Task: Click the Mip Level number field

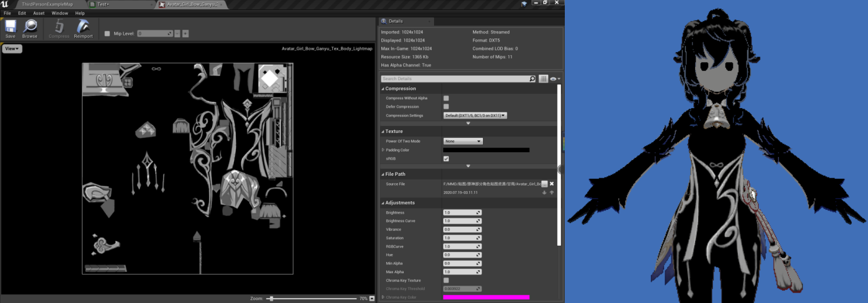Action: click(155, 34)
